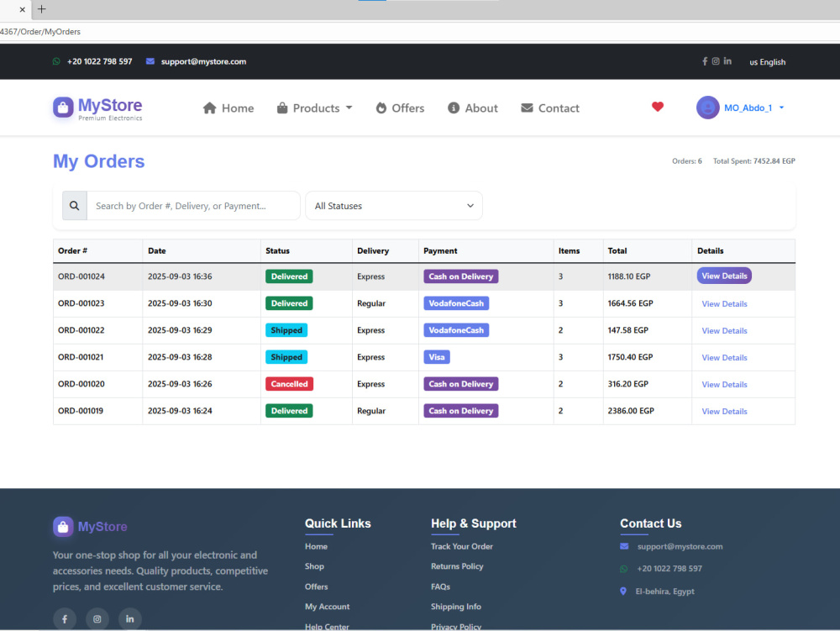Click footer location pin icon

pos(623,592)
